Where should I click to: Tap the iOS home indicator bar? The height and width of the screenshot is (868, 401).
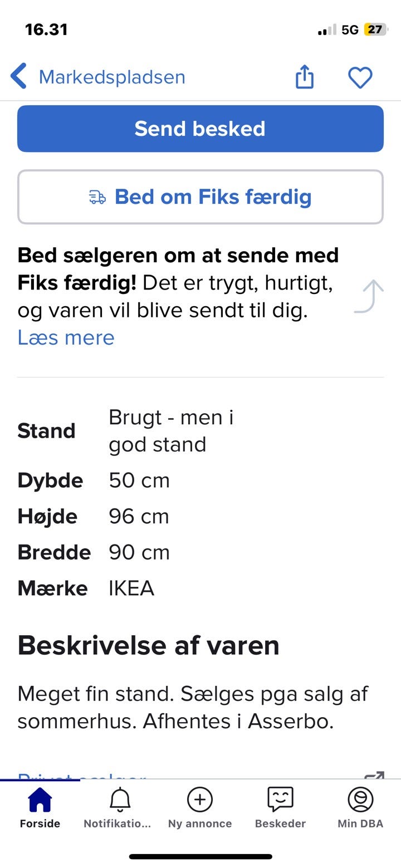pyautogui.click(x=200, y=856)
